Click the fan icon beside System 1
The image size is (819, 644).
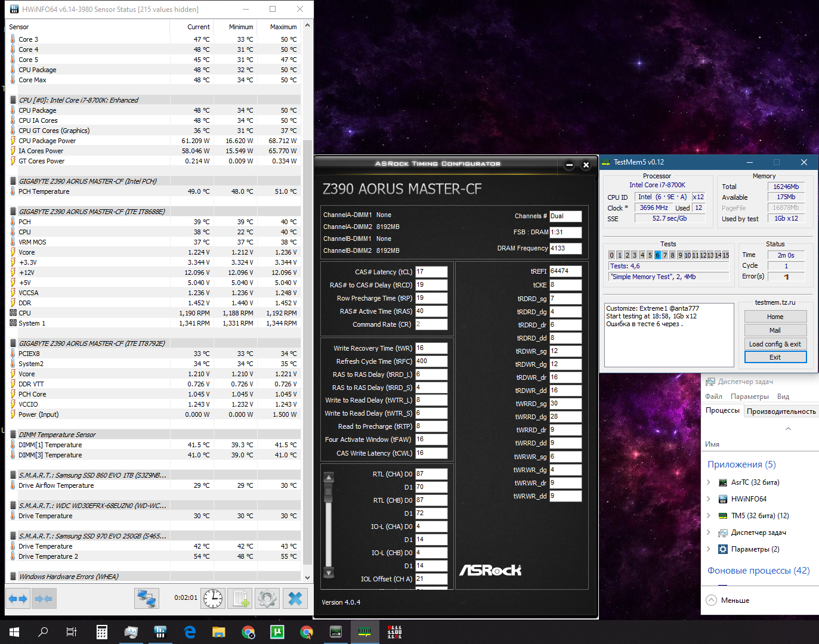click(13, 323)
